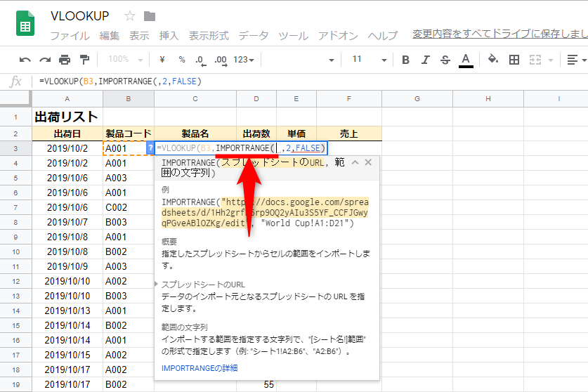The image size is (588, 392).
Task: Toggle bold formatting
Action: (x=405, y=60)
